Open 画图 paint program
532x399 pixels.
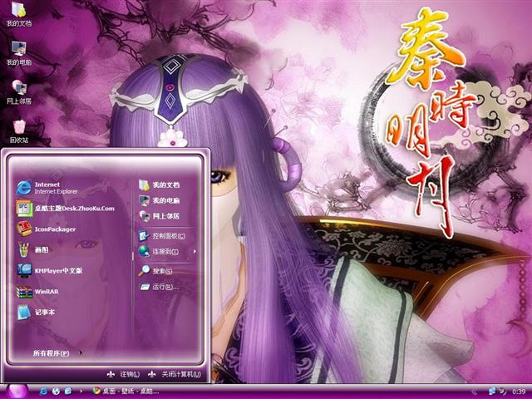pos(33,249)
